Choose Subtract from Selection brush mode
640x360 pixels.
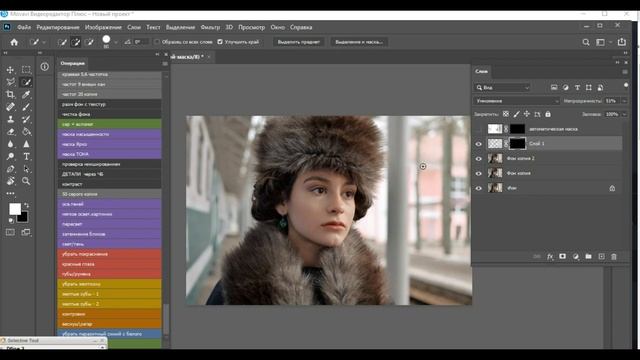89,42
